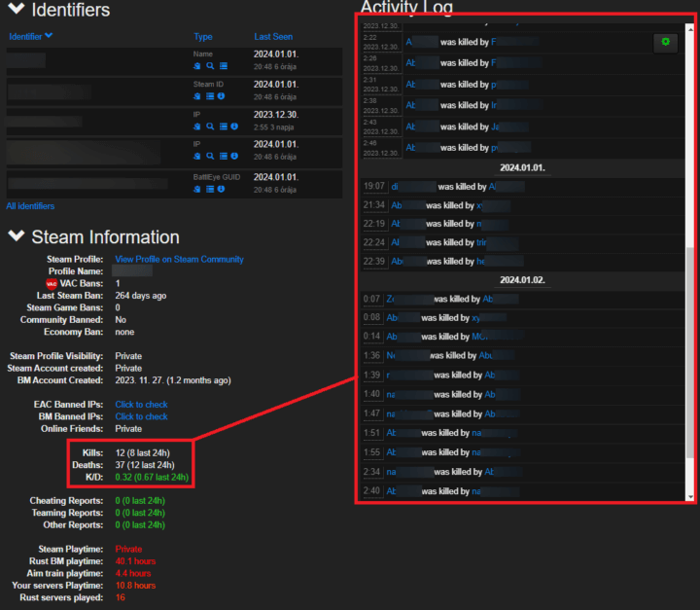Open killer link in the 0:14 log entry
Image resolution: width=700 pixels, height=610 pixels.
(x=497, y=337)
